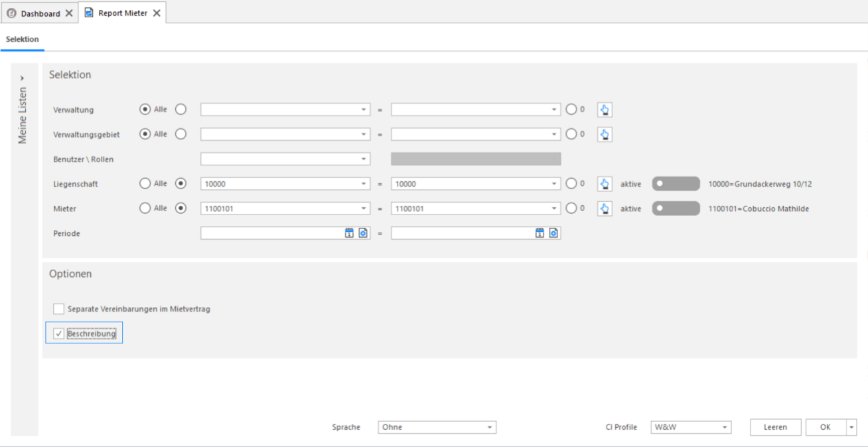Select the range radio next to Verwaltung Alle
868x447 pixels.
pos(181,110)
